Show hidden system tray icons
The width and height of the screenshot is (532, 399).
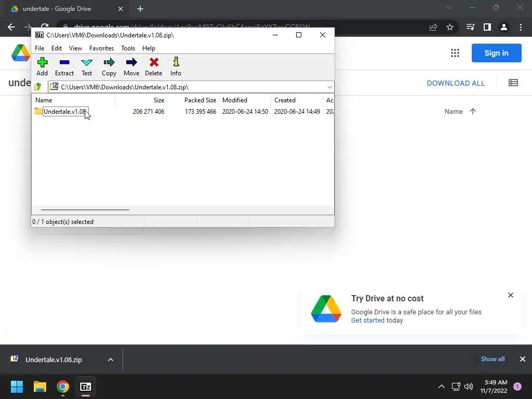pos(442,387)
